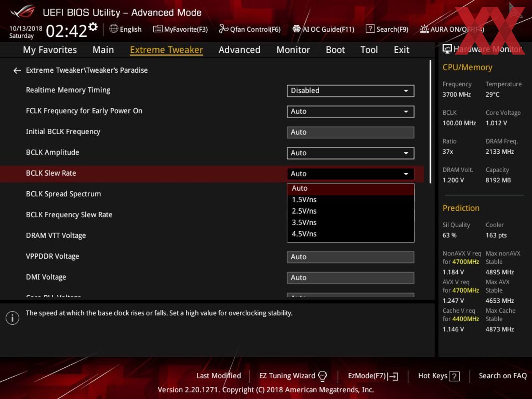Select the BCLK Frequency Slew Rate setting

(69, 215)
